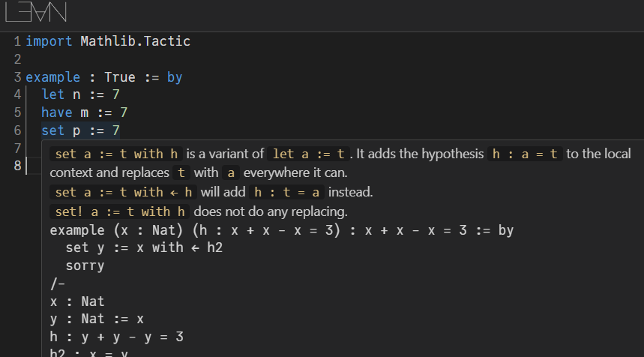Click the 'by' keyword on line 3

[175, 77]
